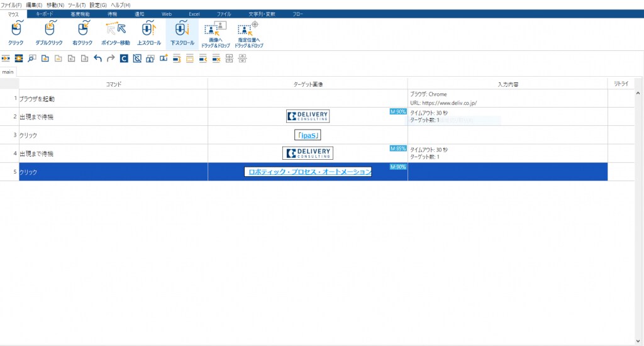This screenshot has height=346, width=644.
Task: Pick the ポインター移動 command
Action: coord(116,33)
